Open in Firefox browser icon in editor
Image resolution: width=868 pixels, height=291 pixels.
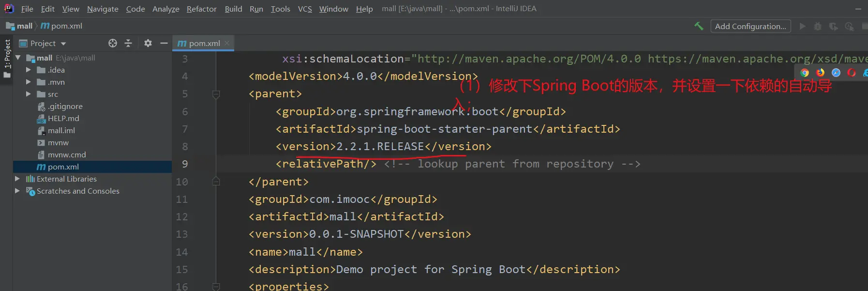pyautogui.click(x=820, y=73)
